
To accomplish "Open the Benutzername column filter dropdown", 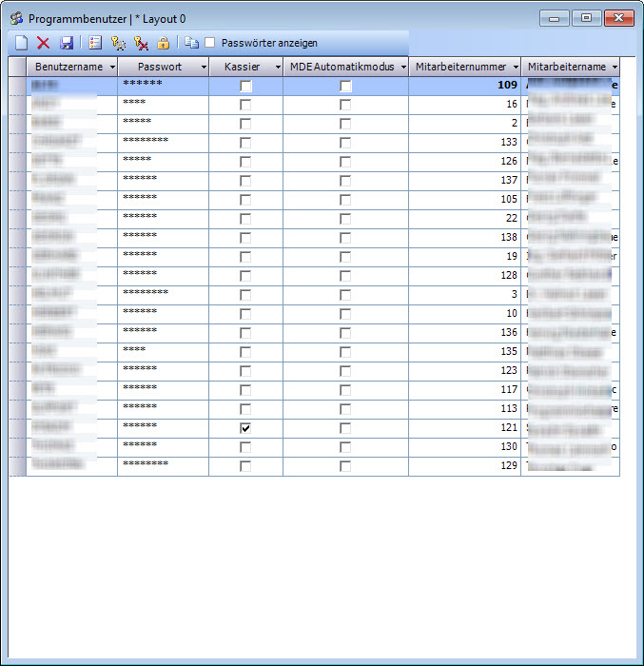I will click(112, 68).
